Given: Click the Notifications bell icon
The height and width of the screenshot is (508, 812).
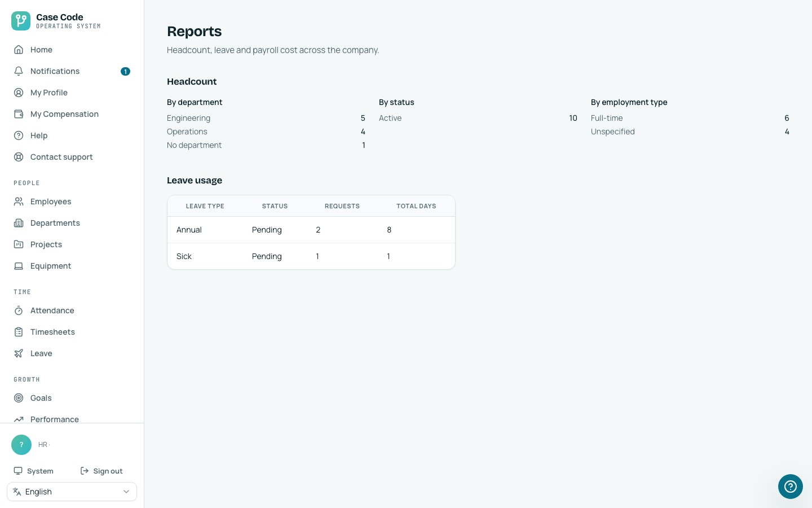Looking at the screenshot, I should tap(19, 71).
